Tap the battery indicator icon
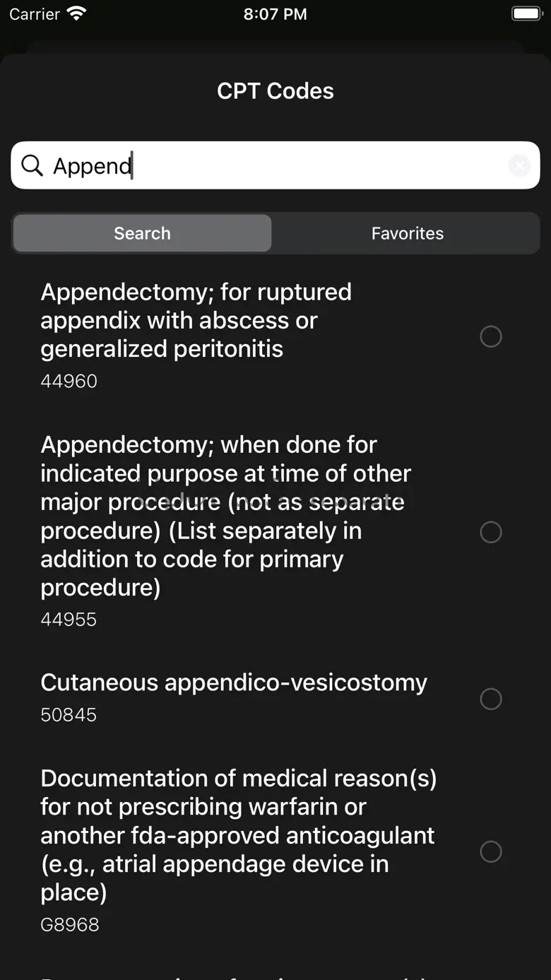The height and width of the screenshot is (980, 551). click(526, 13)
